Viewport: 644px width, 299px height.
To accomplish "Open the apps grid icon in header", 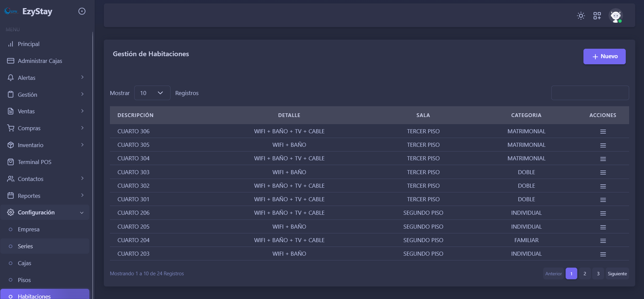I will click(x=597, y=16).
